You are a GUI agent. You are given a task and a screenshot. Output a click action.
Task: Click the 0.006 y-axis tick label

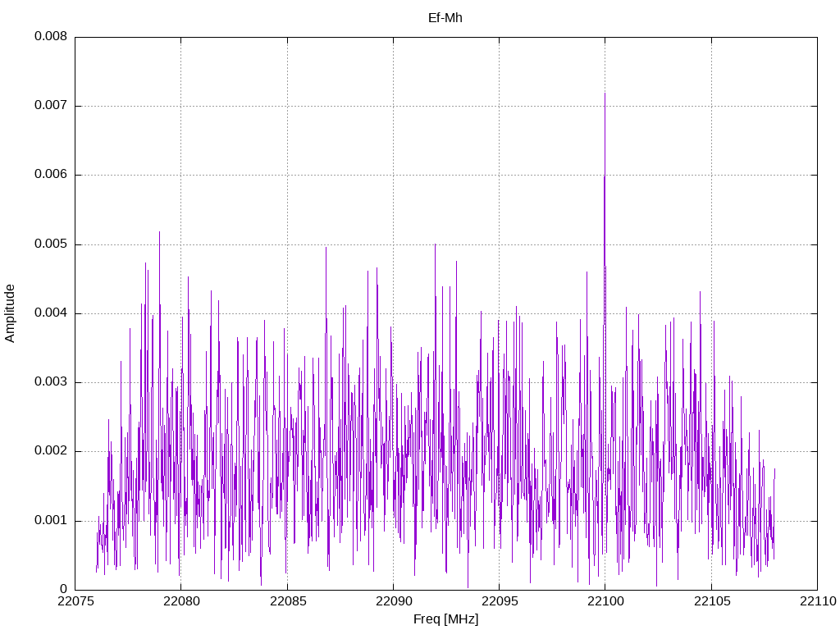click(50, 175)
